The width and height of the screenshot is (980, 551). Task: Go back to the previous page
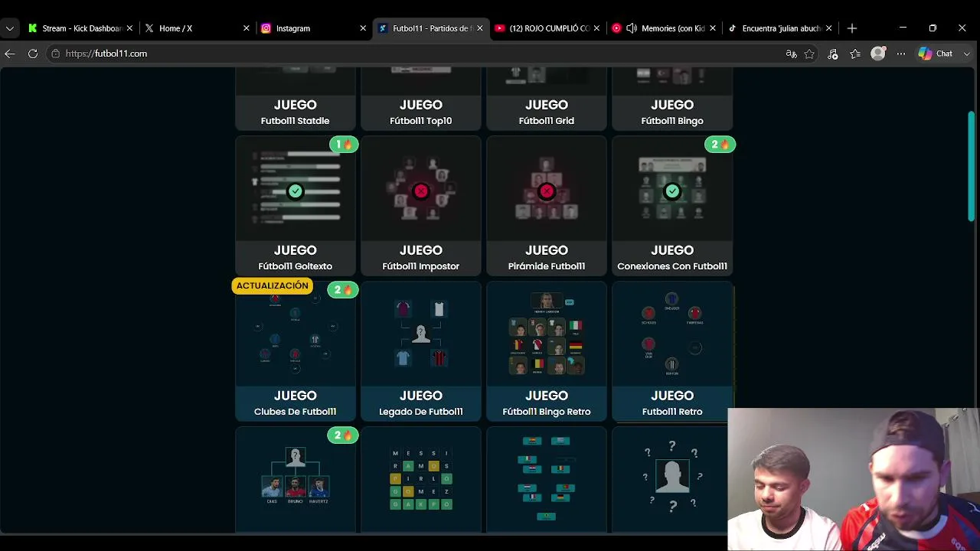pos(10,54)
